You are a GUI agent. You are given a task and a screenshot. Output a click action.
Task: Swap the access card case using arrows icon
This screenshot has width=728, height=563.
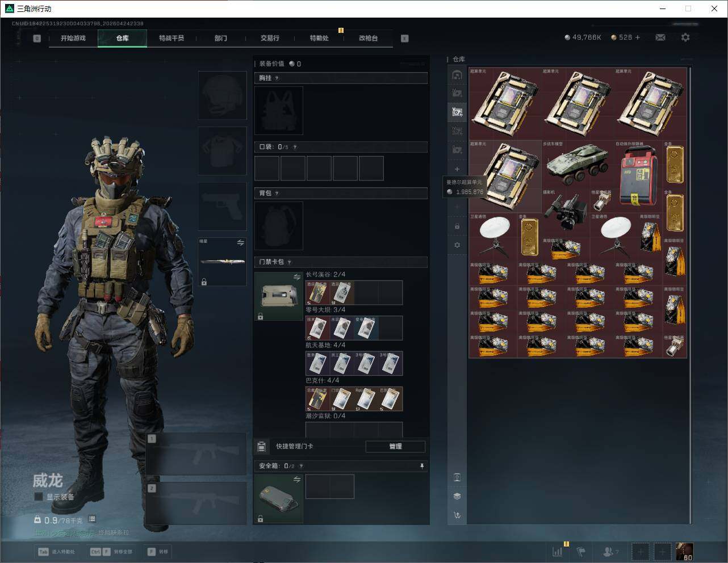(x=296, y=277)
